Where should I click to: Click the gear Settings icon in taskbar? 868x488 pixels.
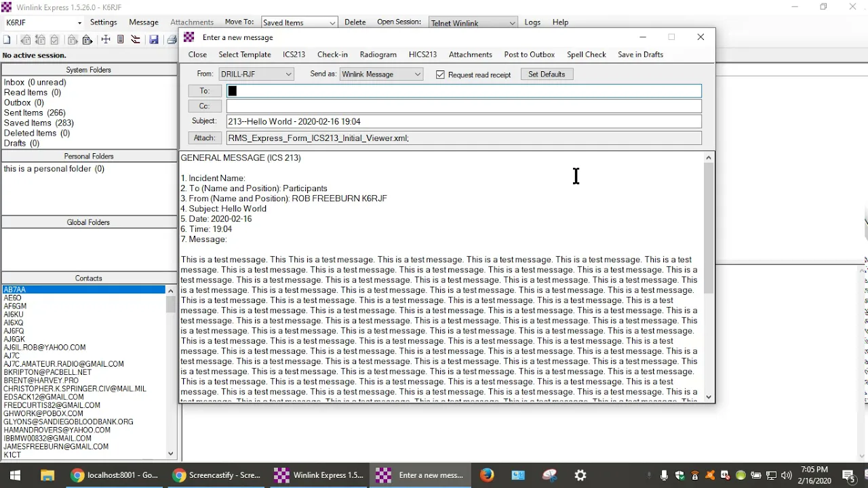(580, 475)
